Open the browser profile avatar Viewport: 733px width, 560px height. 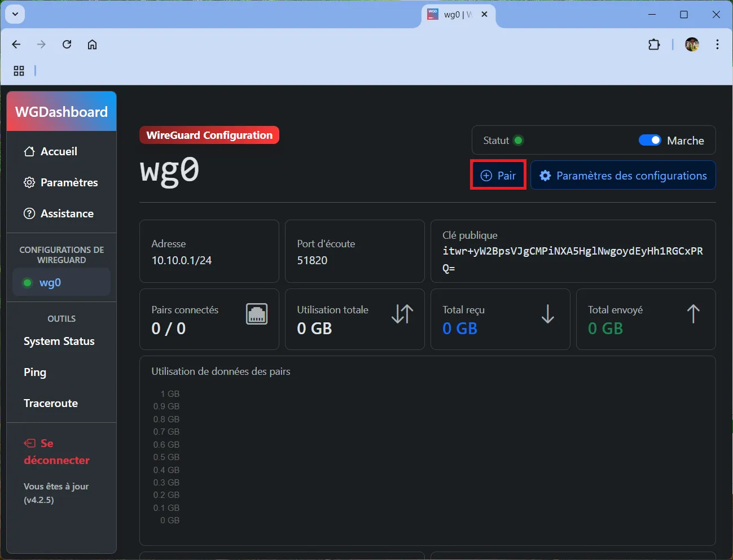[x=692, y=44]
